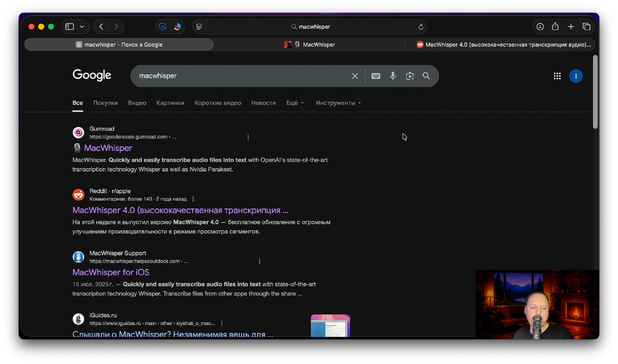Open Google Lens search by image
This screenshot has width=618, height=364.
pos(409,76)
